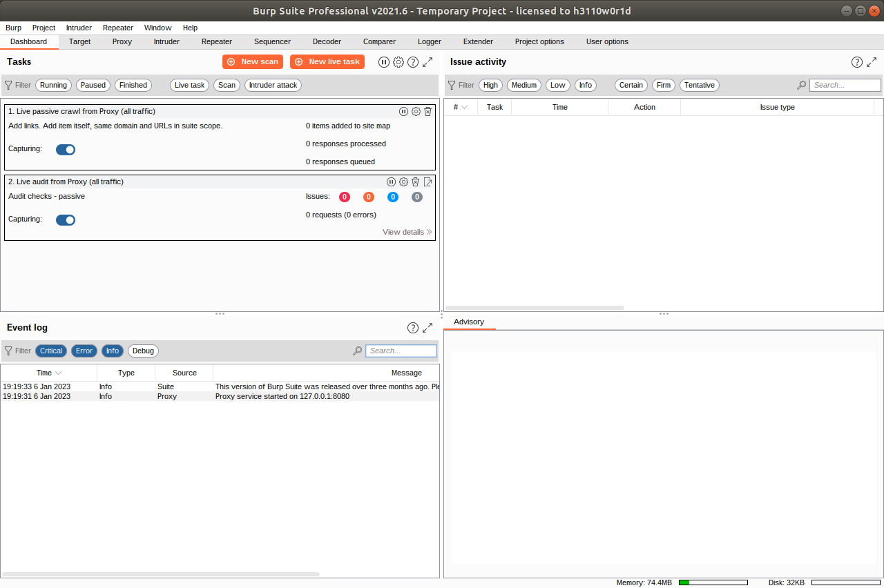Click the Memory usage bar

(x=713, y=583)
